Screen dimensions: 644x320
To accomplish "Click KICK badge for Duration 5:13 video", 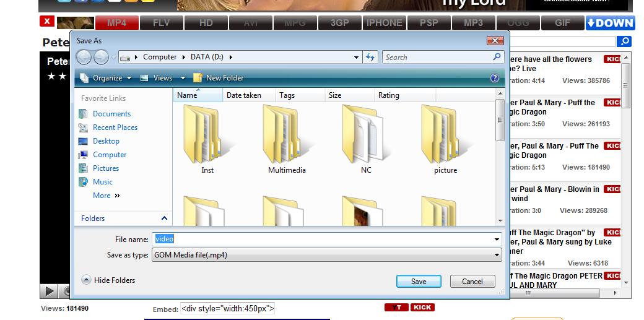I will click(x=612, y=146).
